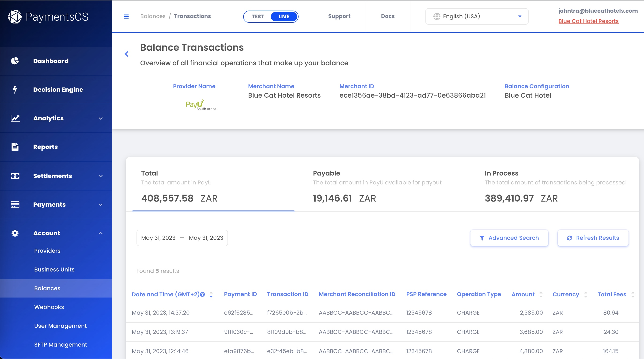
Task: Expand the Analytics menu chevron
Action: click(101, 118)
